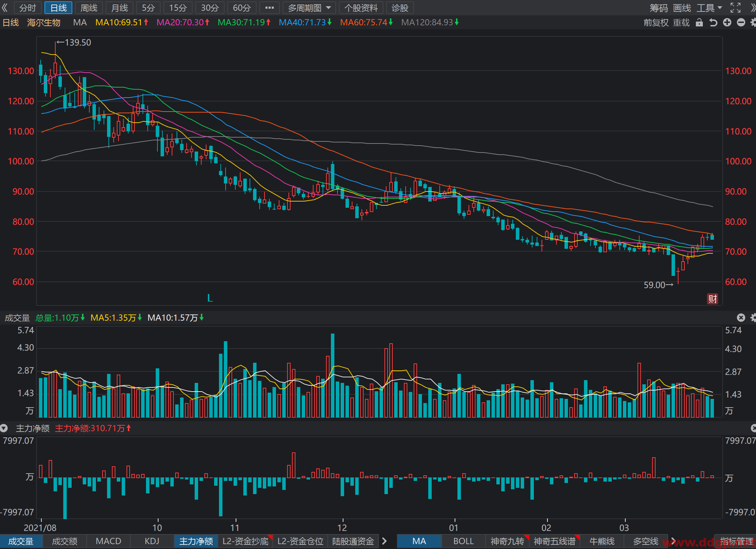Zoom out with the minus circle icon

tap(741, 23)
